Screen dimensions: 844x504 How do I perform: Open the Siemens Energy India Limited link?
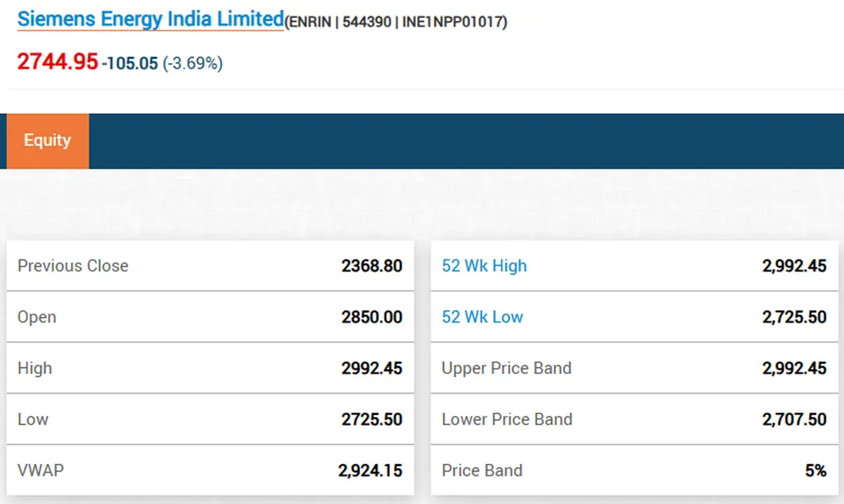151,19
